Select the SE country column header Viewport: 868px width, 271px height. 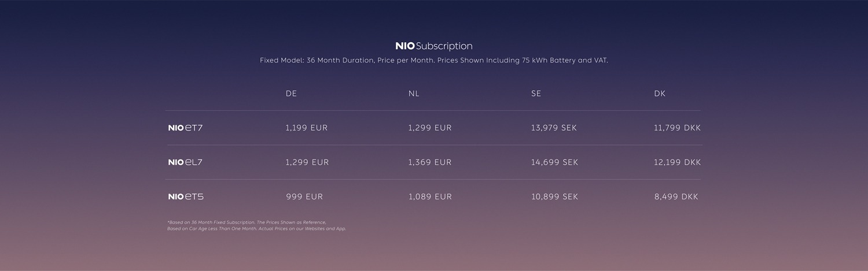pyautogui.click(x=536, y=94)
